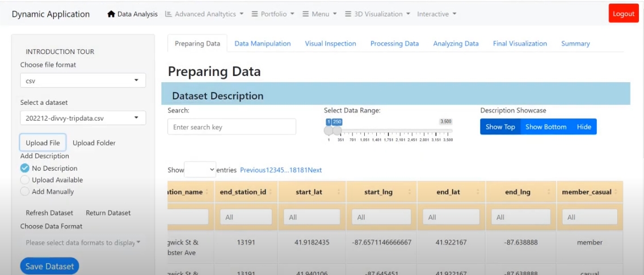644x275 pixels.
Task: Click the Upload Folder button
Action: [x=94, y=143]
